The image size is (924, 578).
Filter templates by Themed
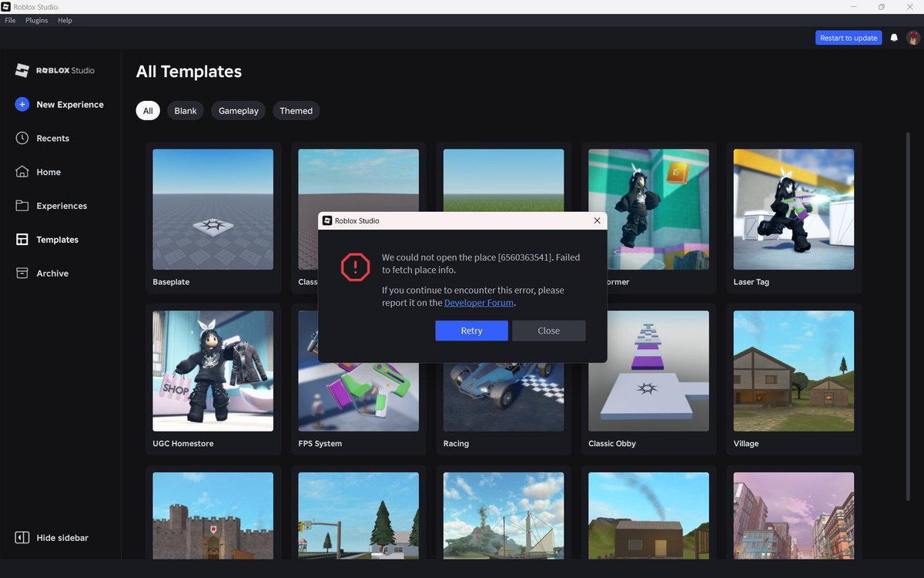296,111
